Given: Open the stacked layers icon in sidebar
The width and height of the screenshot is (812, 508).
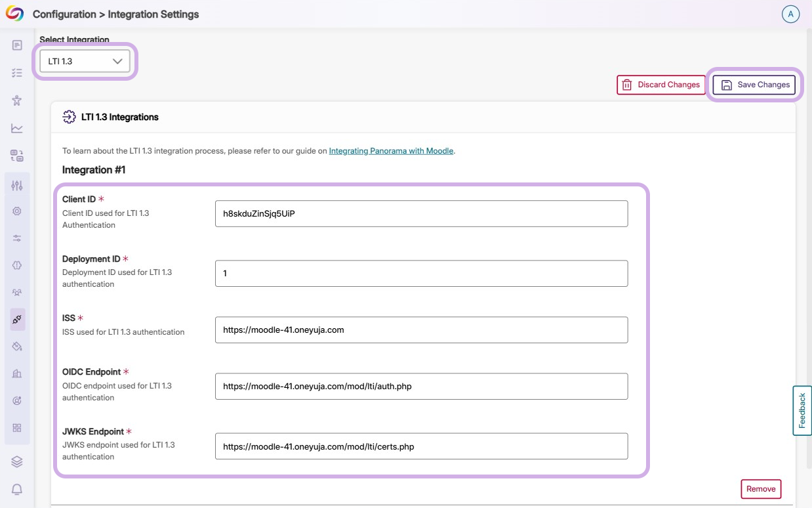Looking at the screenshot, I should pyautogui.click(x=17, y=462).
